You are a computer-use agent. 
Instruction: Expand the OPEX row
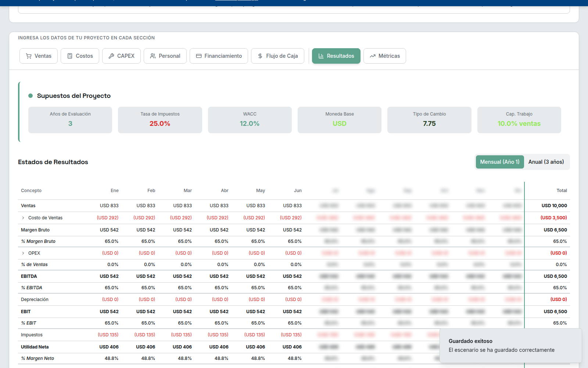click(23, 253)
